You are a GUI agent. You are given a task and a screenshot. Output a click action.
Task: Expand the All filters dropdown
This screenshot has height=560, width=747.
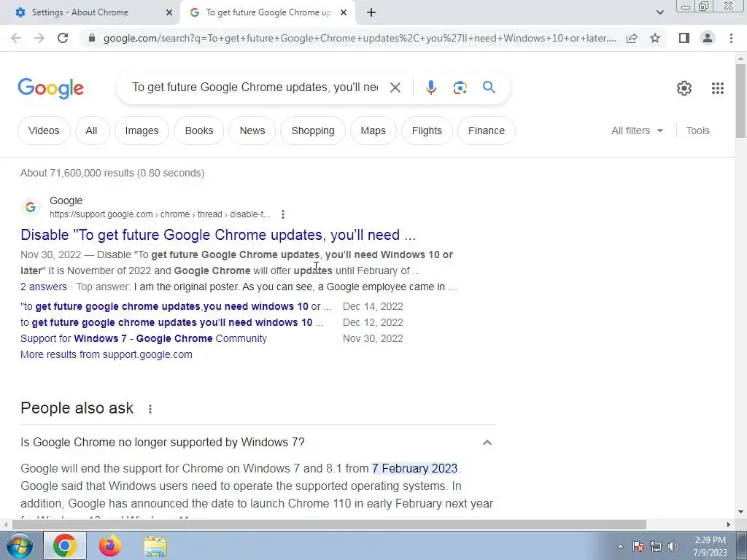637,131
